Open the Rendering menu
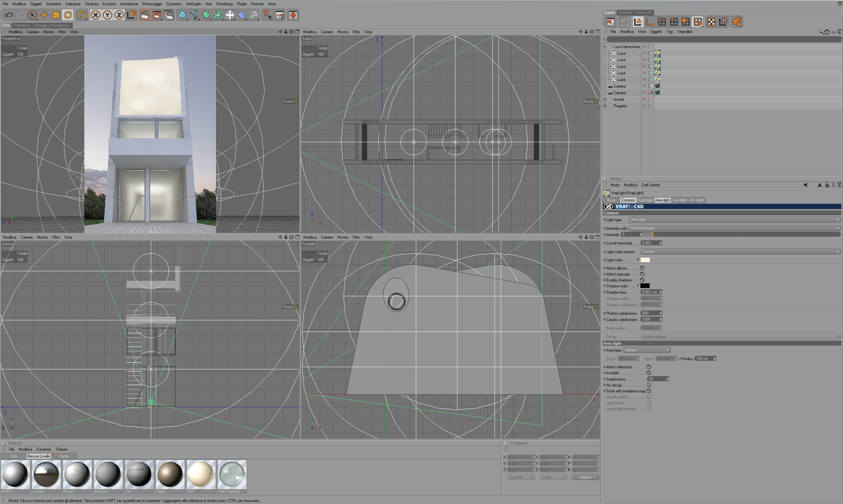Screen dimensions: 843x504 pyautogui.click(x=224, y=4)
